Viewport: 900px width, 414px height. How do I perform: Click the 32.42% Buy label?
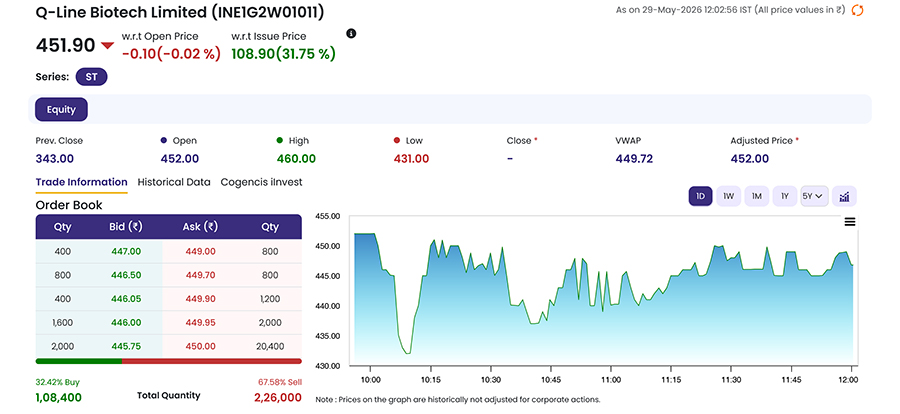58,382
